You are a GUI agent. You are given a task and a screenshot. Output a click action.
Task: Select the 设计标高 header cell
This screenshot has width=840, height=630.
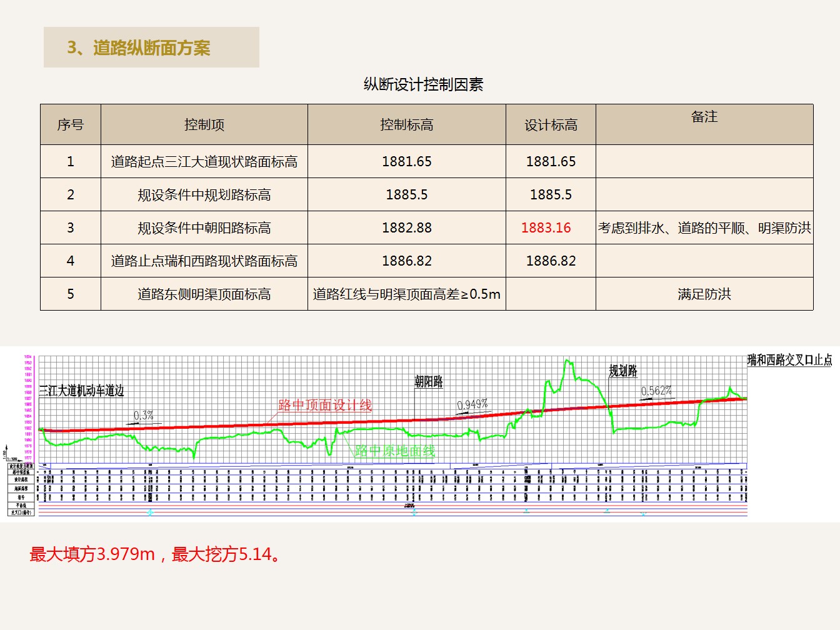[x=551, y=125]
